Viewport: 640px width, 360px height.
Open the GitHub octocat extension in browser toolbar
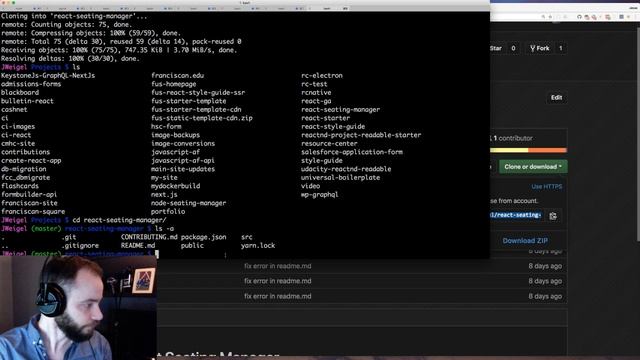tap(579, 17)
